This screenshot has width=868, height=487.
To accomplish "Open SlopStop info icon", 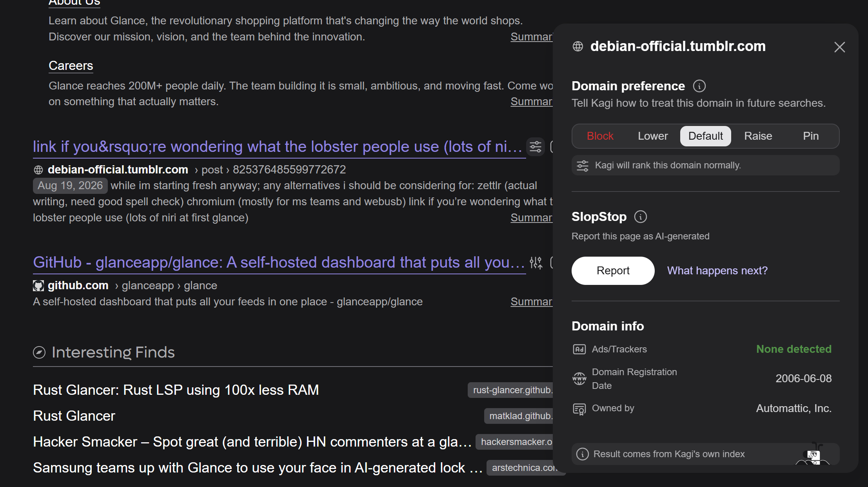I will coord(640,217).
